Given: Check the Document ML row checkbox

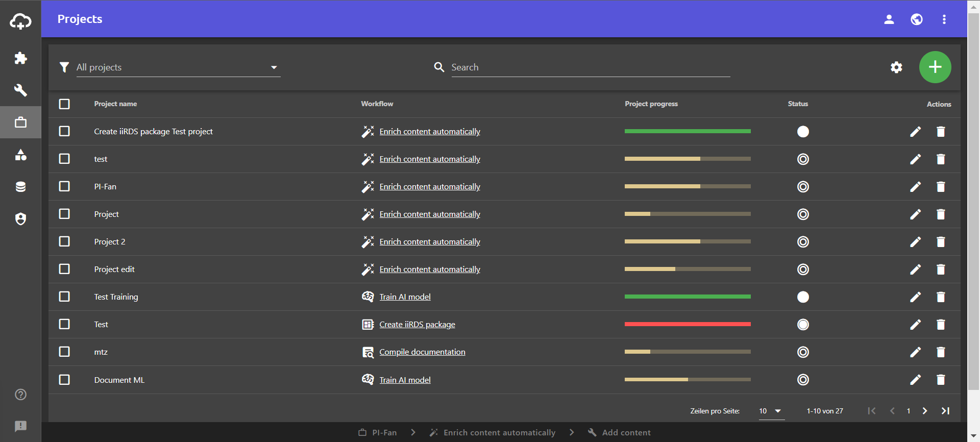Looking at the screenshot, I should (x=64, y=380).
